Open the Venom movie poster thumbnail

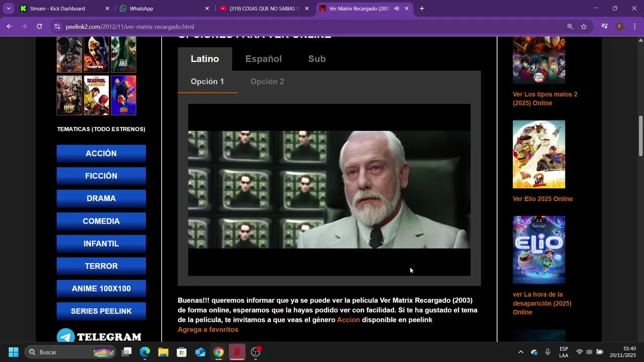(x=69, y=55)
